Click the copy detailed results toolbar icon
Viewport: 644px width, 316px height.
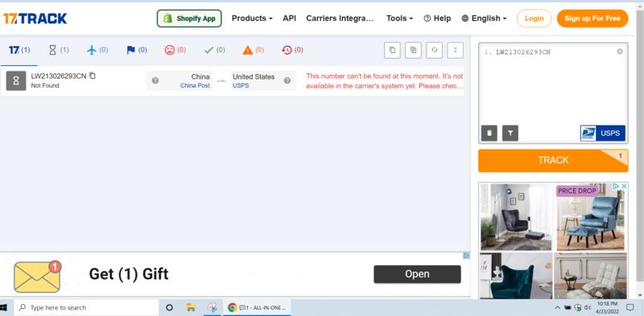tap(413, 50)
